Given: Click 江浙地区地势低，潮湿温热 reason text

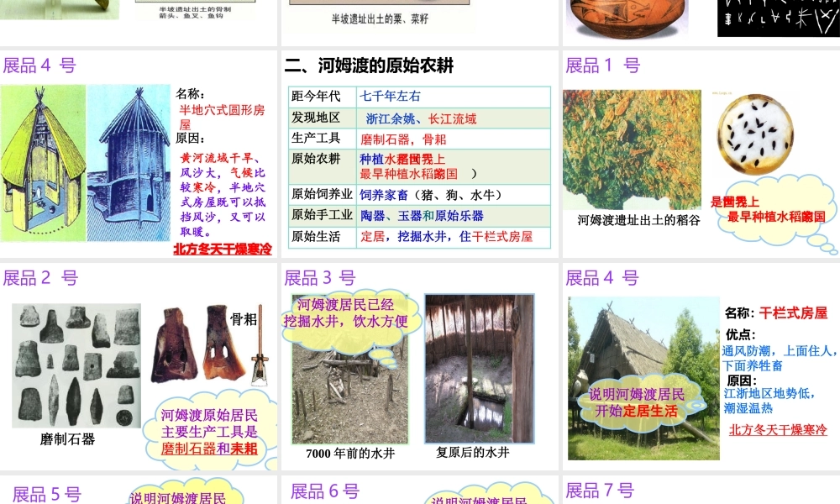Looking at the screenshot, I should tap(769, 401).
